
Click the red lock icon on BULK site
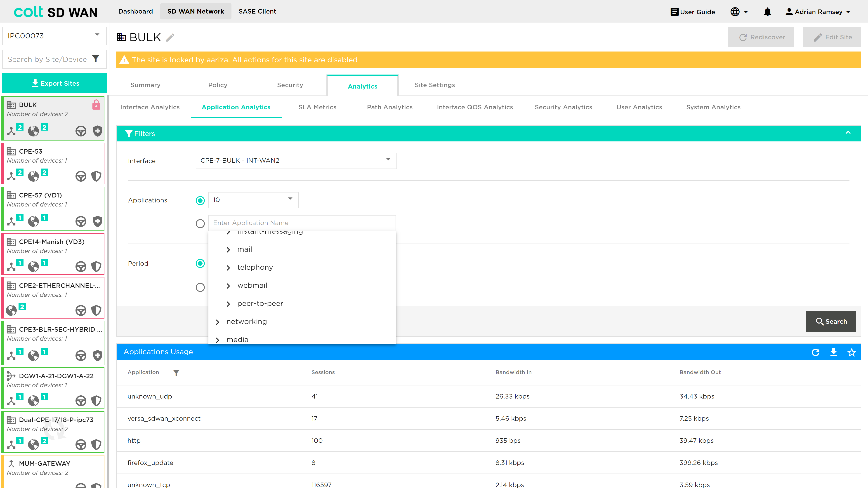coord(96,105)
